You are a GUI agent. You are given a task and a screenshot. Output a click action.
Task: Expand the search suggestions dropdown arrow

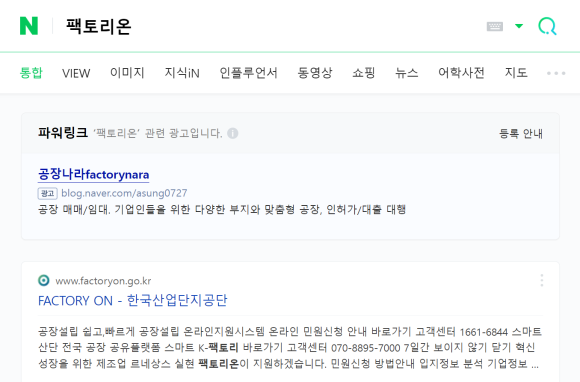point(519,26)
